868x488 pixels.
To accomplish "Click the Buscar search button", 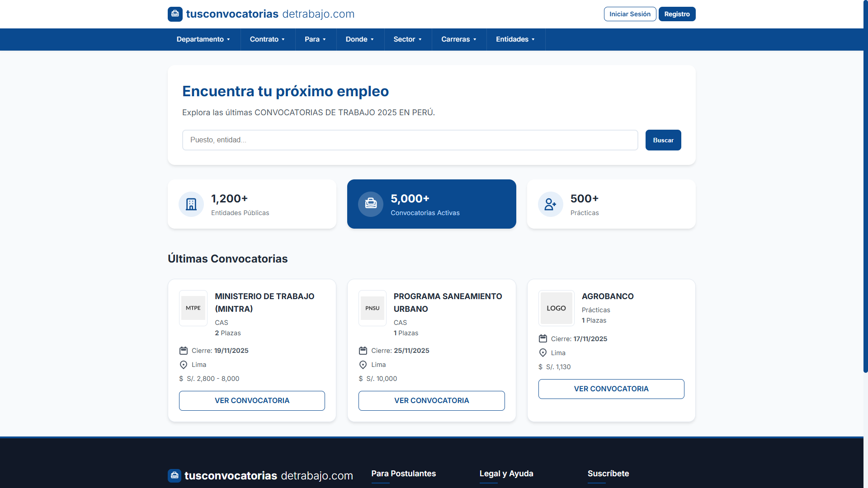I will tap(663, 140).
